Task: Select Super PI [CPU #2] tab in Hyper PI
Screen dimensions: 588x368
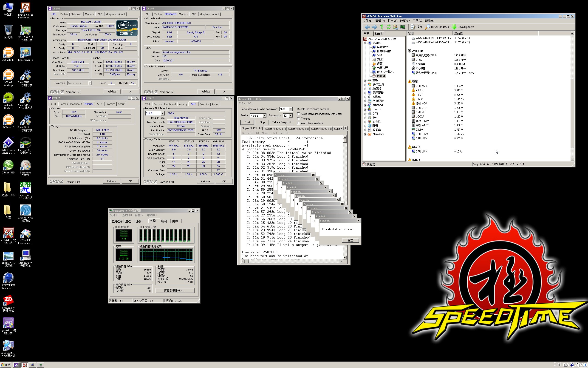Action: (298, 129)
